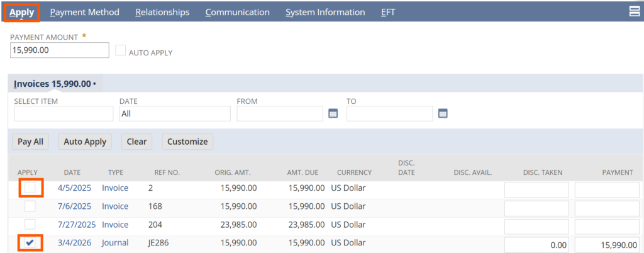Select the Invoices 15,990.00 subtab

pyautogui.click(x=55, y=84)
